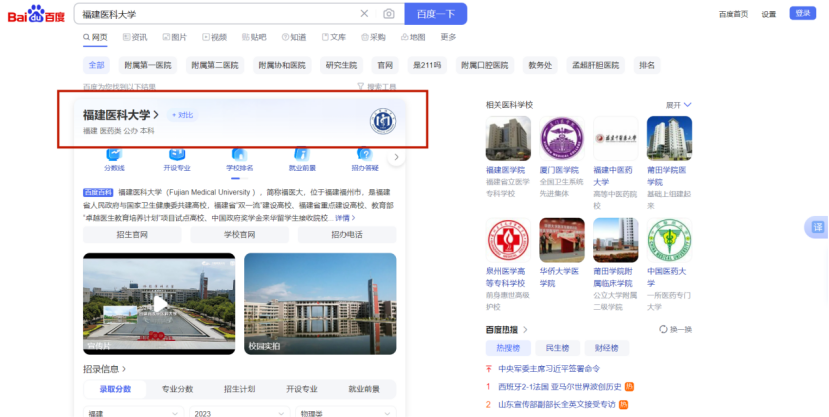Switch to the 资讯 search tab

135,37
